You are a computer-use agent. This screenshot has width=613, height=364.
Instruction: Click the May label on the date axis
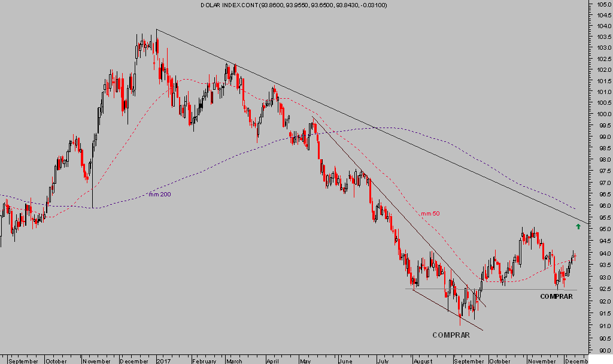point(306,361)
